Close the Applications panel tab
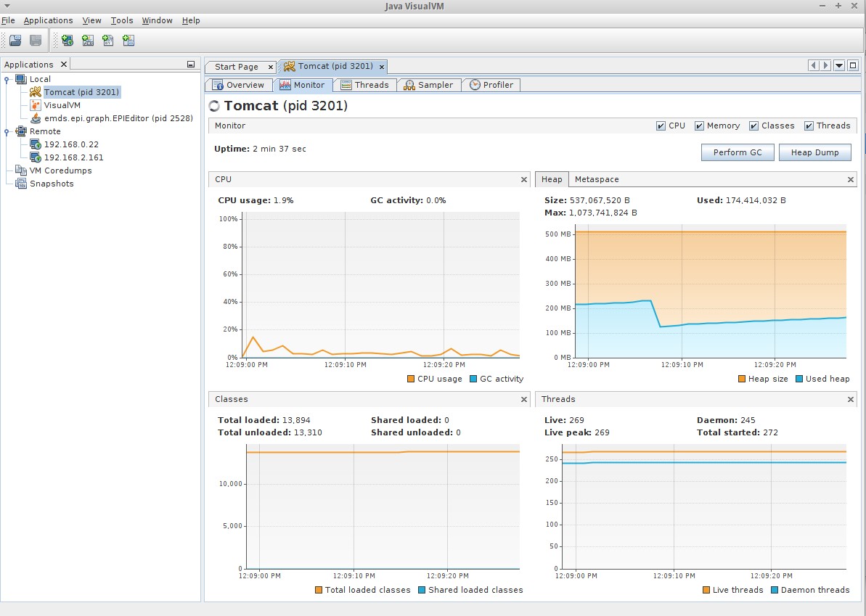866x616 pixels. pyautogui.click(x=63, y=64)
